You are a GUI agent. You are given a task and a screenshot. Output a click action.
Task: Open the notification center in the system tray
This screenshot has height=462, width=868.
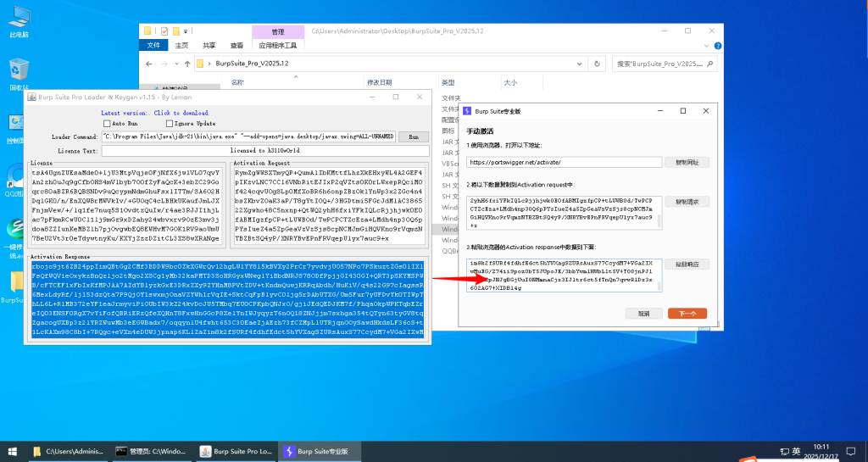854,452
